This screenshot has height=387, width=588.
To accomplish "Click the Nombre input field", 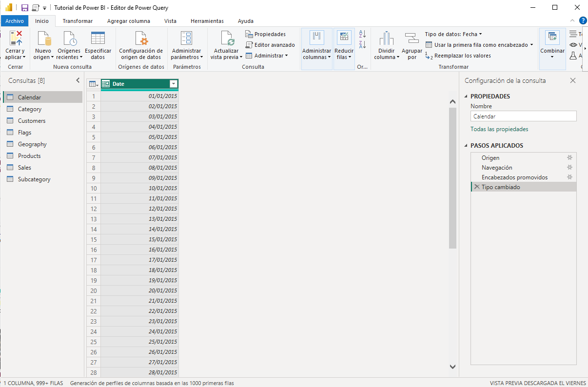I will point(523,116).
